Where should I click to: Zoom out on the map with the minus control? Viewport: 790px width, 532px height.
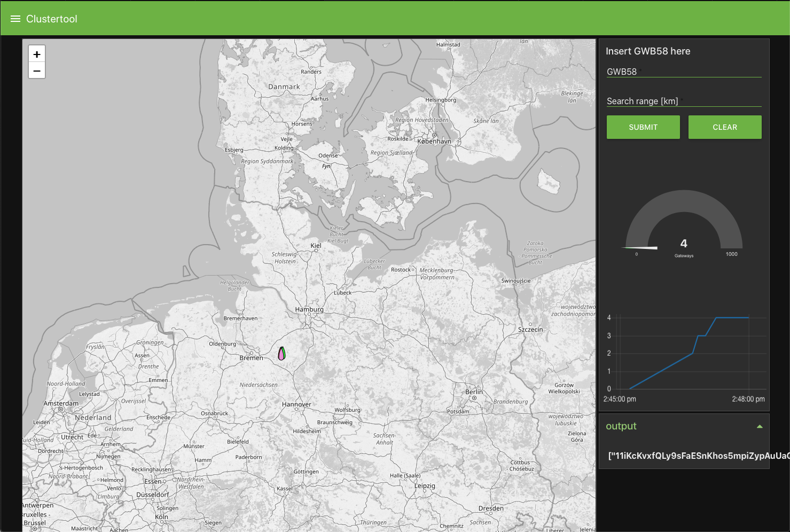tap(36, 71)
